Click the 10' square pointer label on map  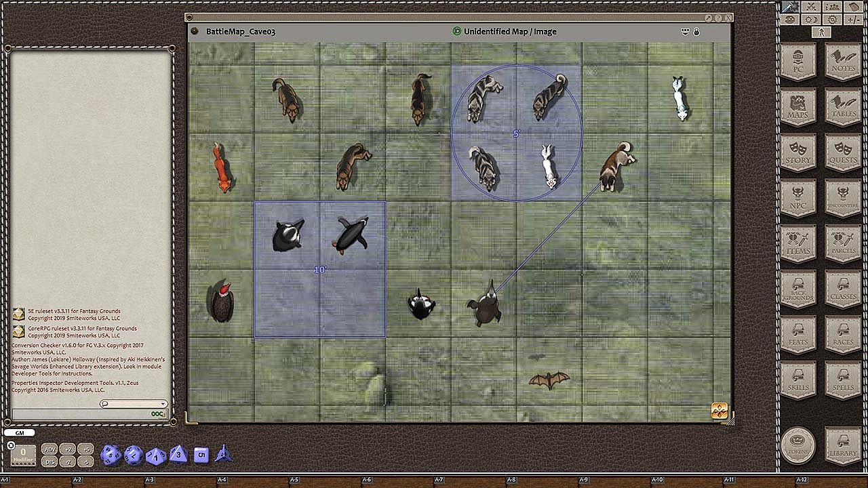[320, 270]
